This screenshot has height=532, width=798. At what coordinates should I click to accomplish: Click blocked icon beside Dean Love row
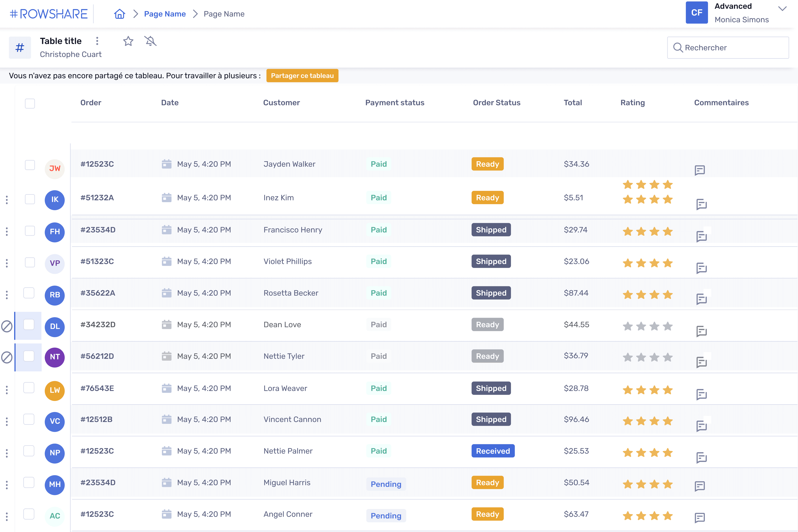pos(7,326)
